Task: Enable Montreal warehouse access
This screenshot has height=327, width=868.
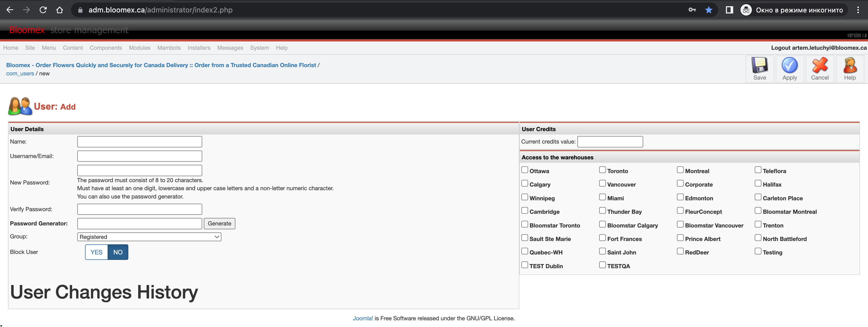Action: coord(680,170)
